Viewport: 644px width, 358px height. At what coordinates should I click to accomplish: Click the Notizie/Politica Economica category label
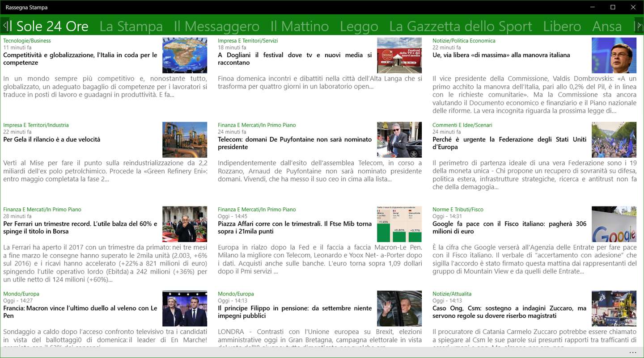click(464, 41)
